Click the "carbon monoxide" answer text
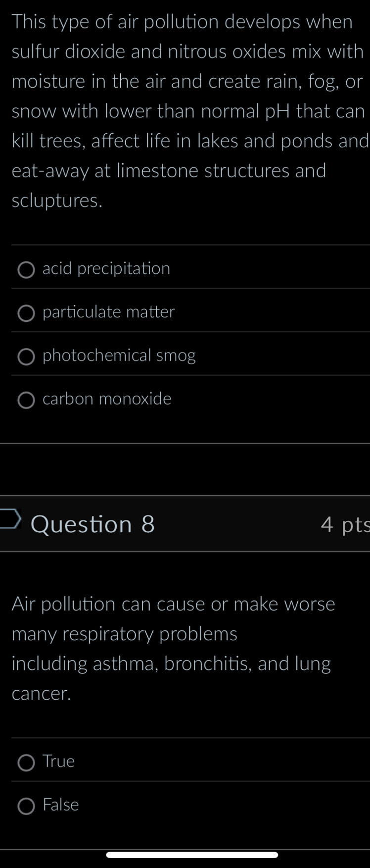Screen dimensions: 370x868 point(107,399)
